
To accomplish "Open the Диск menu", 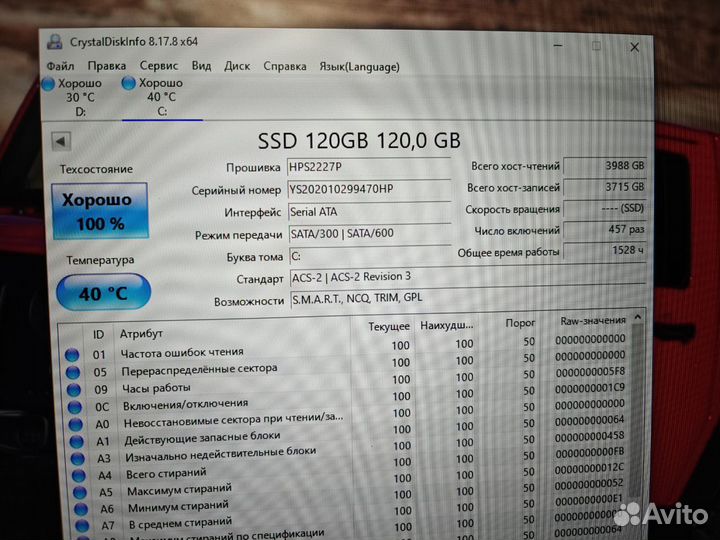I will pyautogui.click(x=237, y=66).
